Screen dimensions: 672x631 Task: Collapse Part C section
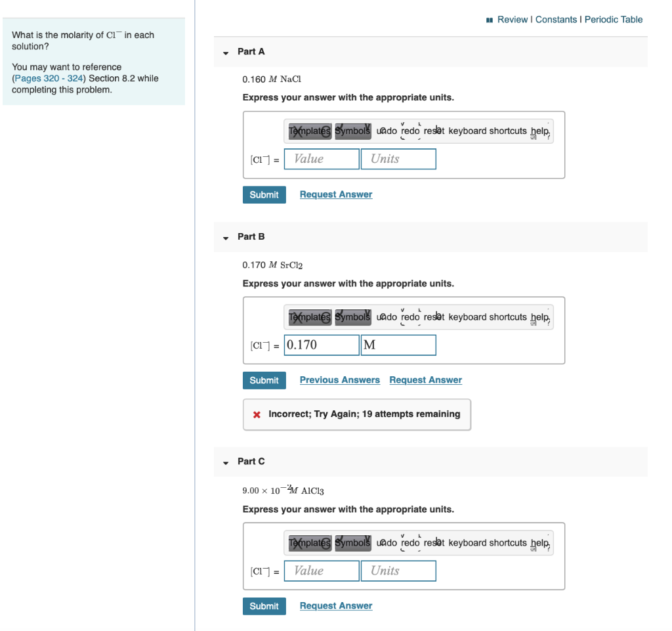point(226,462)
